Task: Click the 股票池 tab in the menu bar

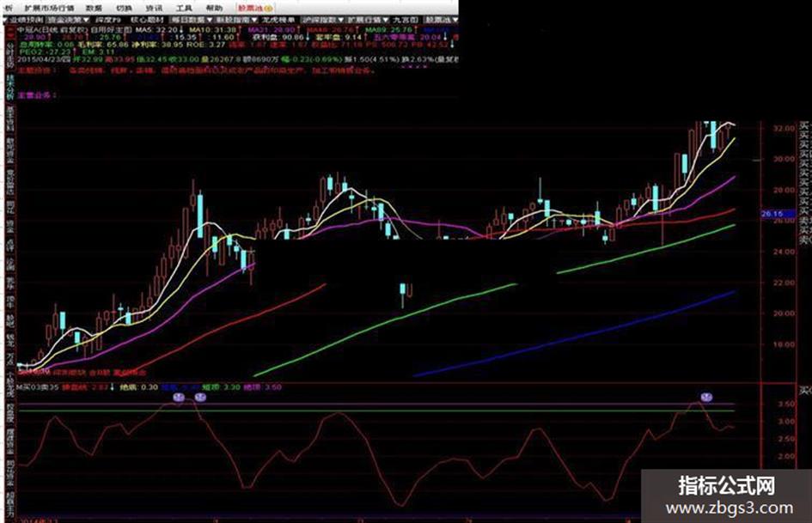Action: click(x=255, y=8)
